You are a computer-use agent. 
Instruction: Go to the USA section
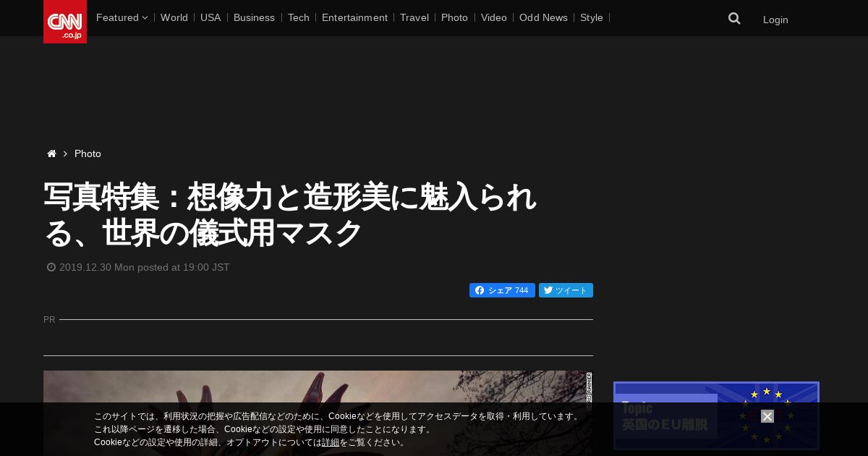(x=210, y=17)
